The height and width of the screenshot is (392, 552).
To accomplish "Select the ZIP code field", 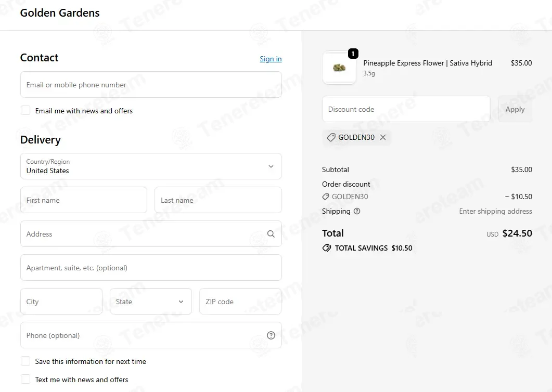I will [x=240, y=301].
